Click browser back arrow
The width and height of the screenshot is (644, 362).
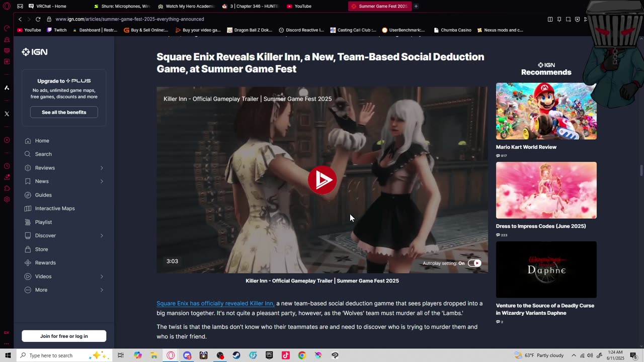pyautogui.click(x=20, y=19)
